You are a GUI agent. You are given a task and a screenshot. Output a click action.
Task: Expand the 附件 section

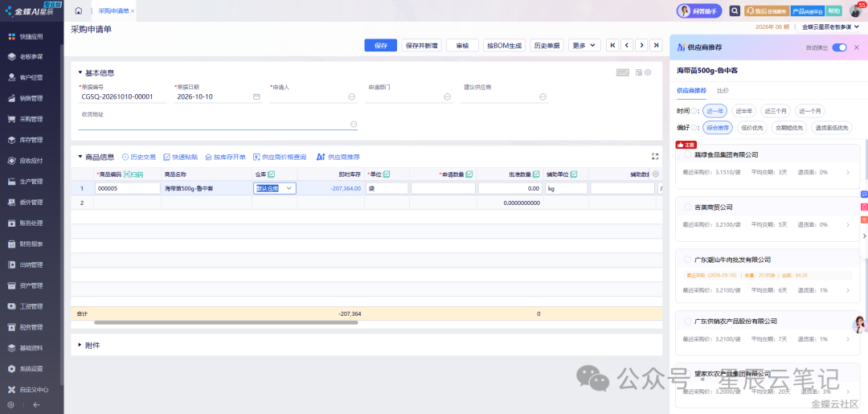80,346
